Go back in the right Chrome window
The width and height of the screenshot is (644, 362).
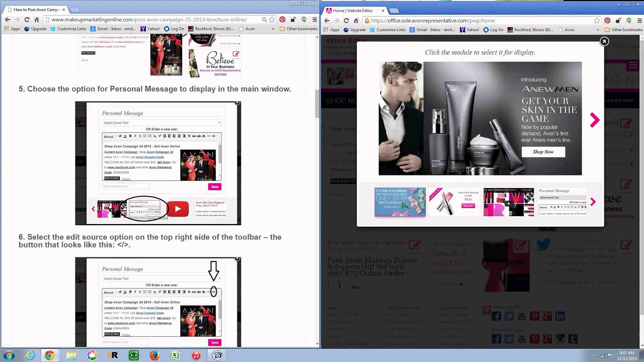pos(327,21)
